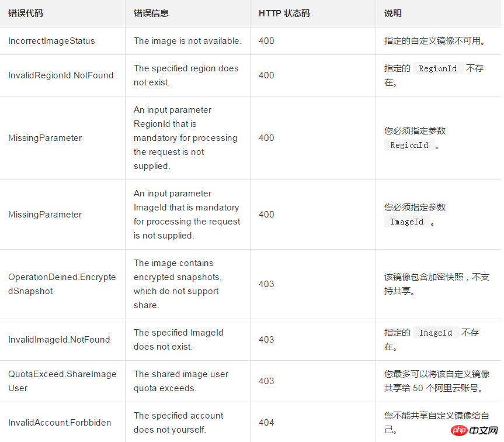Select QuotaExceed.ShareImageUser error code

pyautogui.click(x=62, y=381)
